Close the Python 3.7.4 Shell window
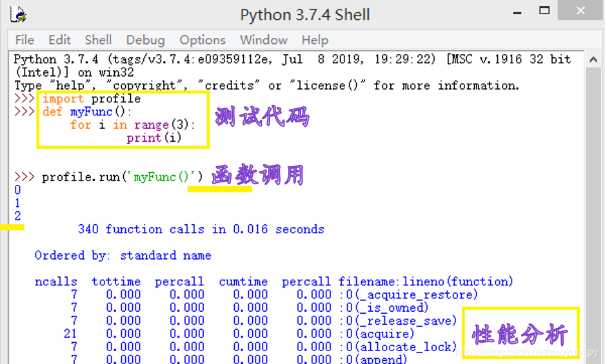The height and width of the screenshot is (364, 605). (580, 10)
